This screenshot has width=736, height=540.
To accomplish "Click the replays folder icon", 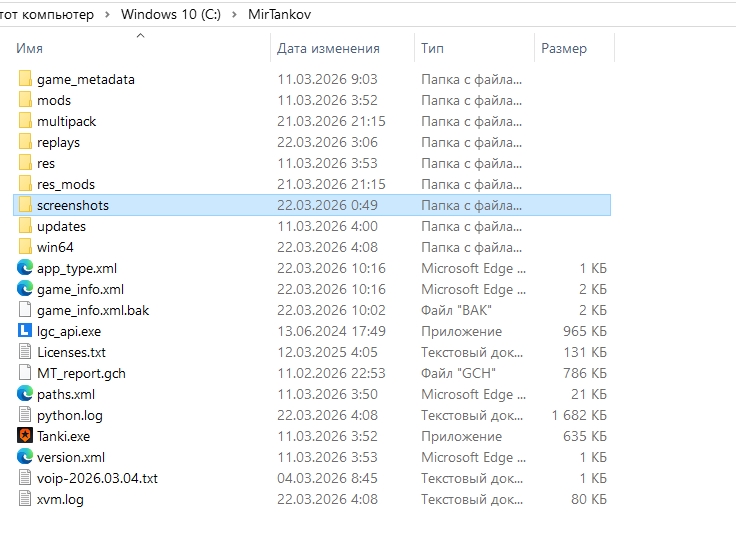I will pos(25,142).
